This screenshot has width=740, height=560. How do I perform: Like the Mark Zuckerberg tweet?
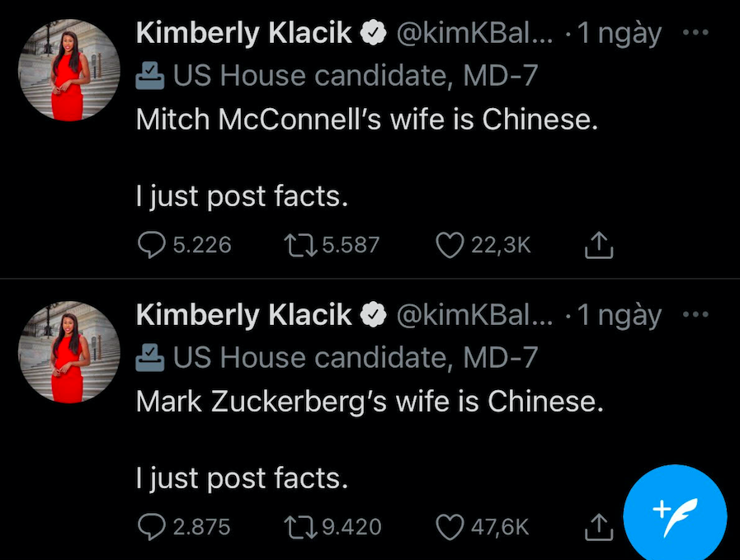(x=449, y=527)
